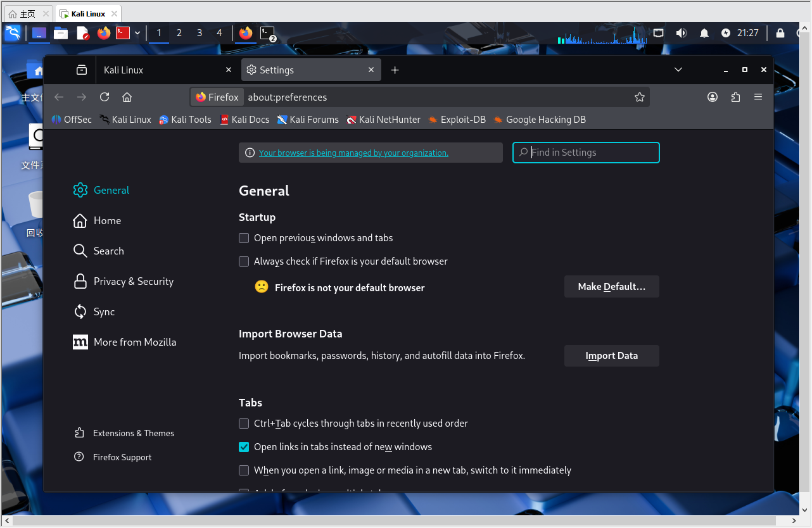Switch to the 主页 VMware tab
Image resolution: width=812 pixels, height=528 pixels.
coord(29,13)
